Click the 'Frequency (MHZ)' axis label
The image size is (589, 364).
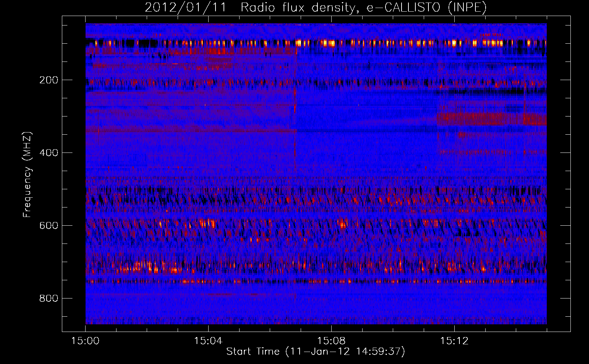click(x=27, y=175)
